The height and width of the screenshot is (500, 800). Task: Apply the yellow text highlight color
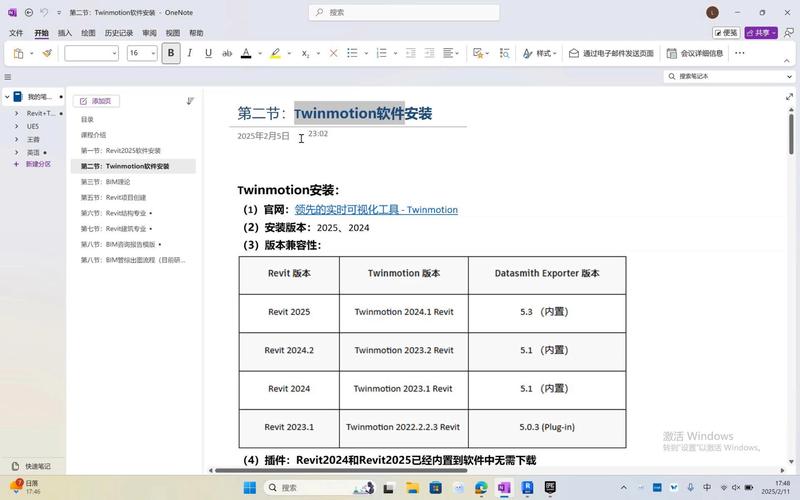pos(276,53)
